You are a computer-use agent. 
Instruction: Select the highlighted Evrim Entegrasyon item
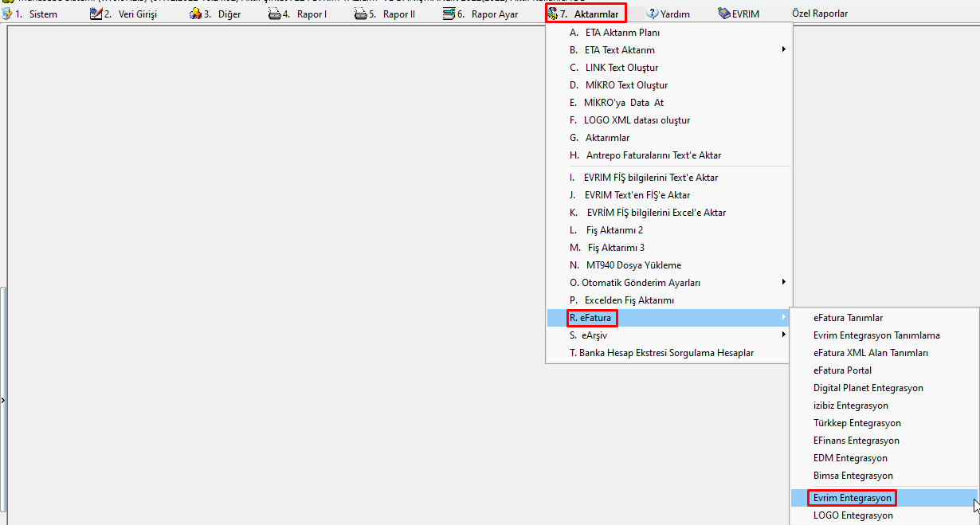coord(884,498)
